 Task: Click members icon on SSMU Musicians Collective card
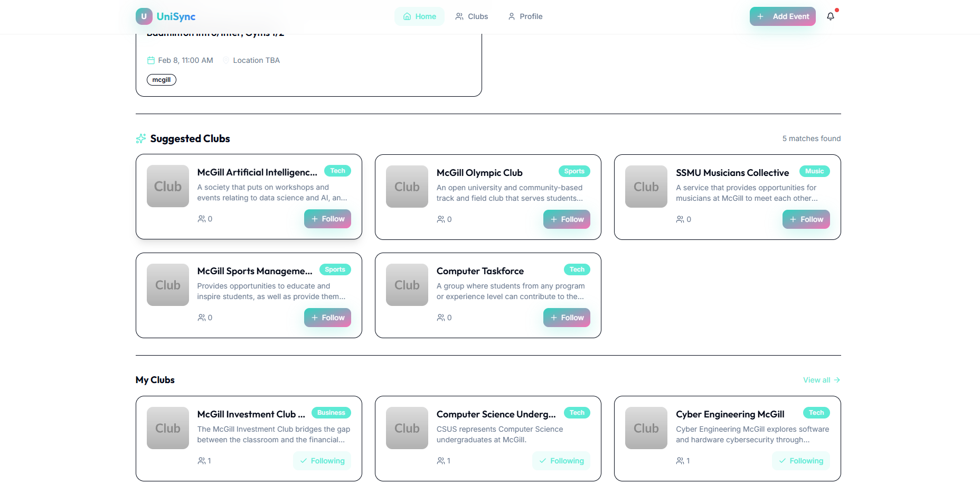click(x=680, y=219)
